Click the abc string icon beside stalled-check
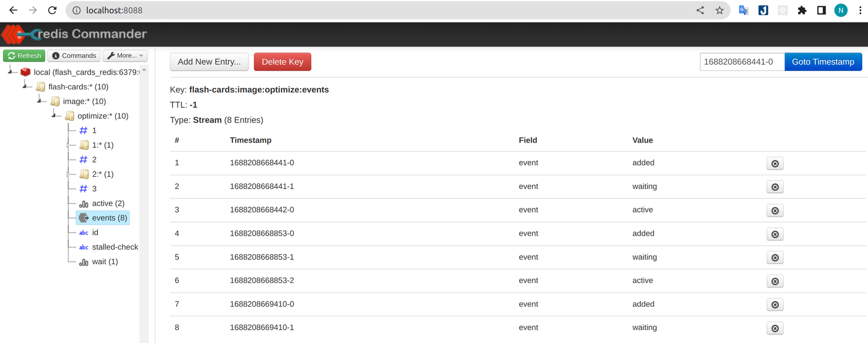The image size is (868, 343). [84, 247]
